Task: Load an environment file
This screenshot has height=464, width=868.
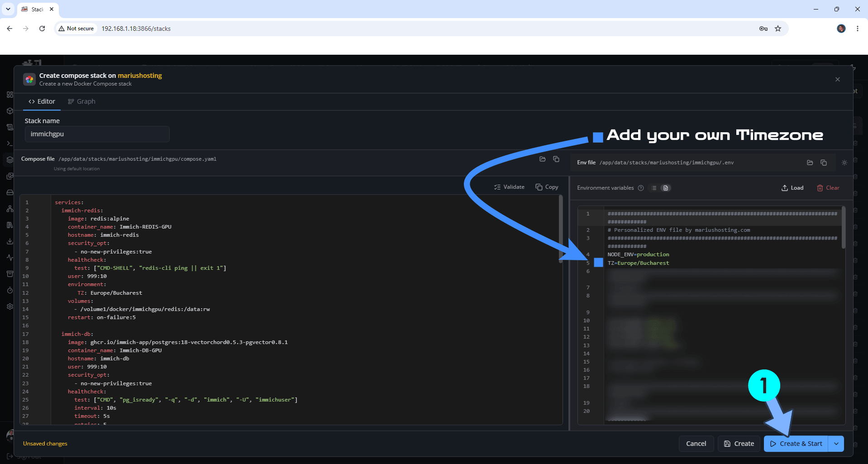Action: pyautogui.click(x=792, y=188)
